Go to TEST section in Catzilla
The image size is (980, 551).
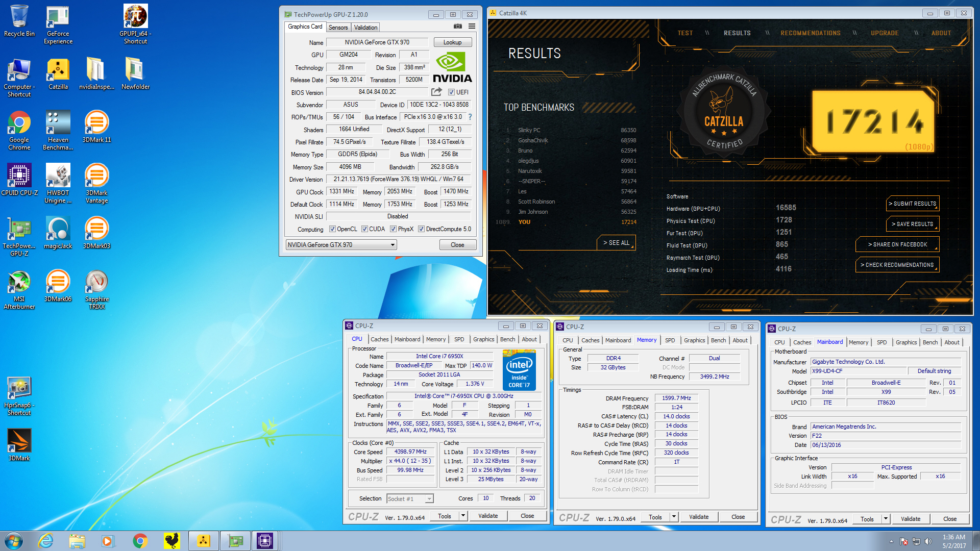coord(685,33)
